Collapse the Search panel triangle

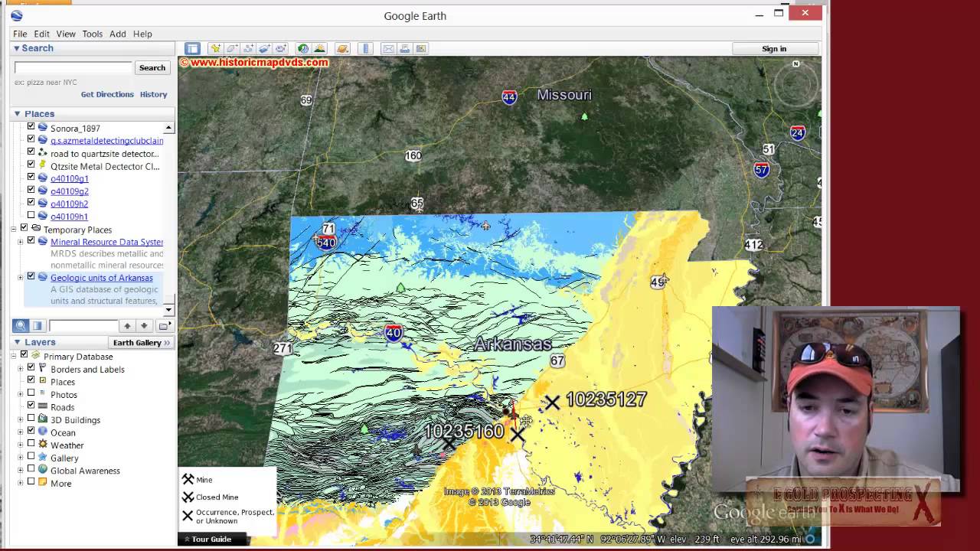(x=16, y=48)
